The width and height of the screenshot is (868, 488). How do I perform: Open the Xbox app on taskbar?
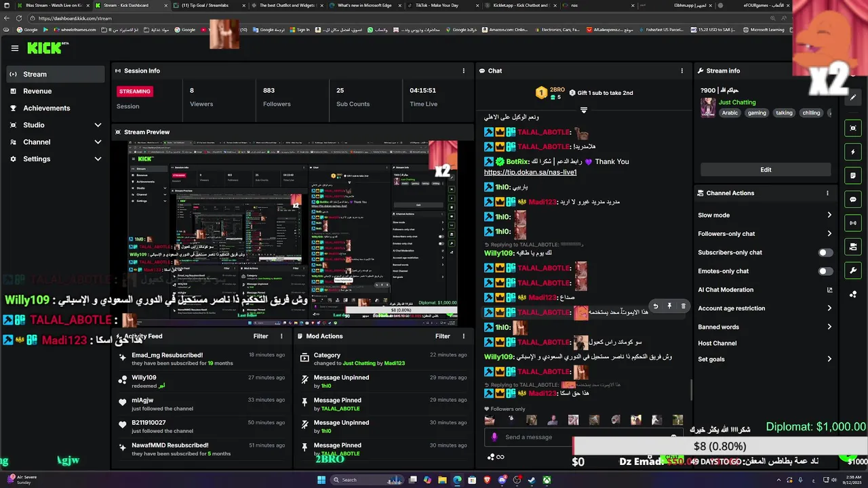[x=547, y=480]
